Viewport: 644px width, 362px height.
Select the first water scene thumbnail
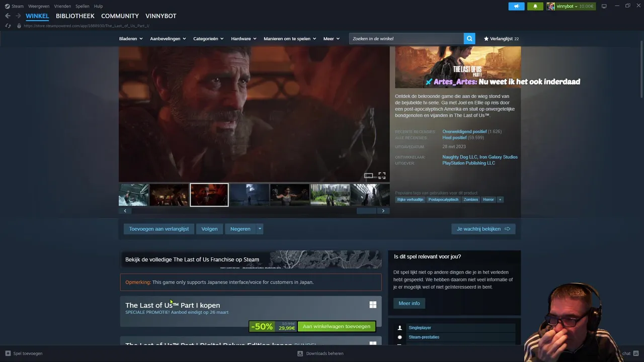point(133,195)
